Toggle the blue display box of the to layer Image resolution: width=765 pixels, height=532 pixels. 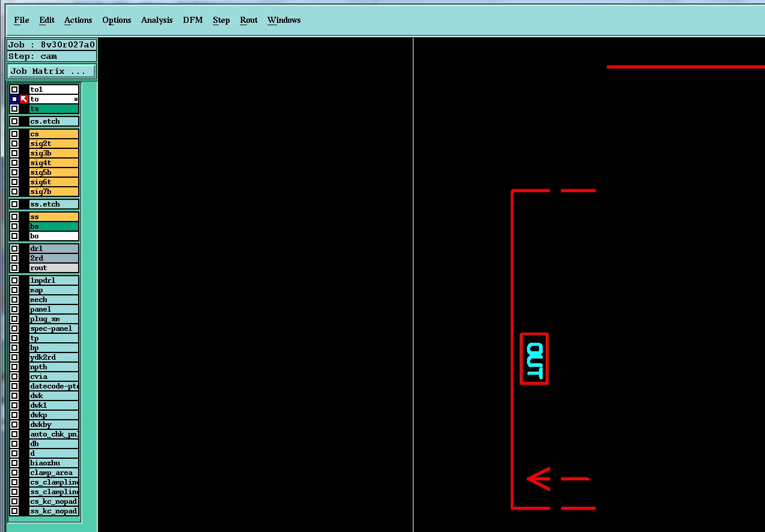point(14,99)
